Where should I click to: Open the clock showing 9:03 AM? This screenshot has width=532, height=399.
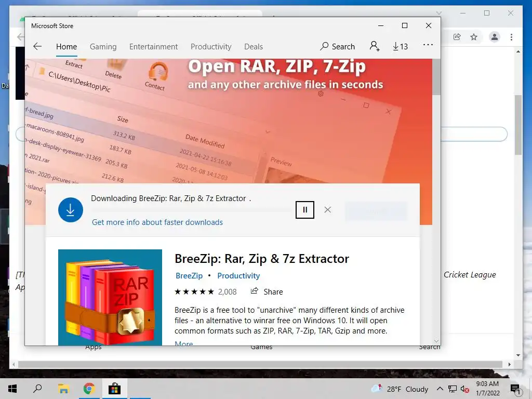point(487,389)
